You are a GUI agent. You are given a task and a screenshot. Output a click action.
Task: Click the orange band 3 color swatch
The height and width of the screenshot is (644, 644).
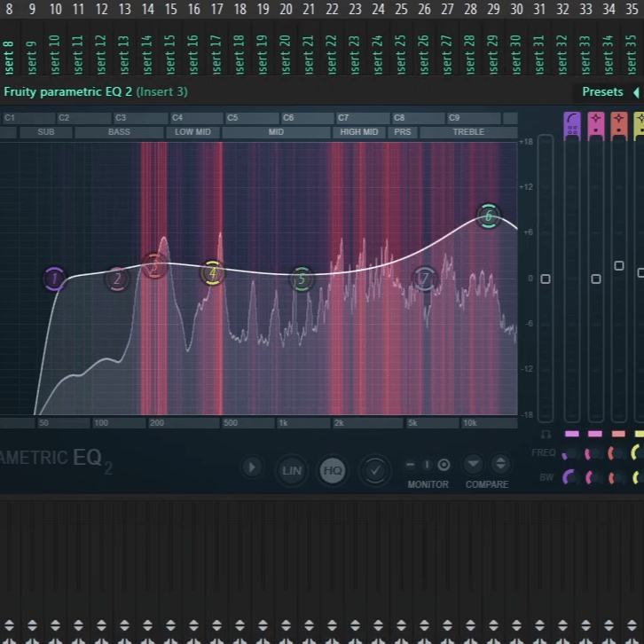[618, 434]
